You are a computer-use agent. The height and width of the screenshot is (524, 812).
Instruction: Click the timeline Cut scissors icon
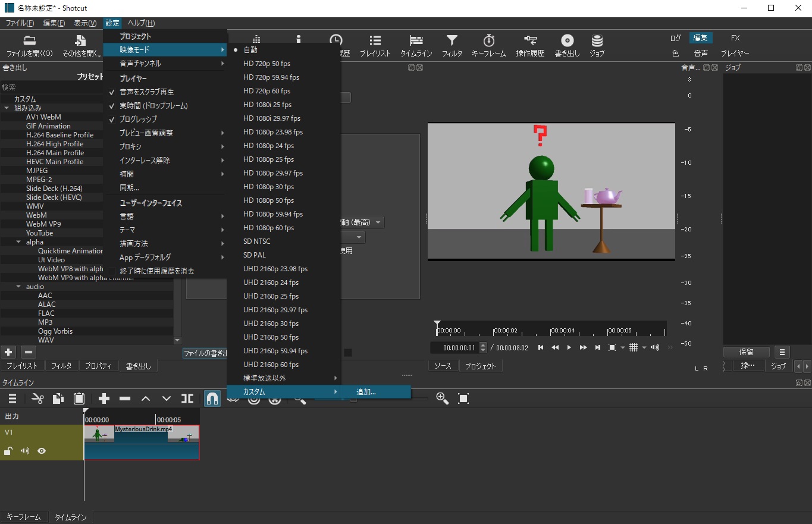[37, 399]
